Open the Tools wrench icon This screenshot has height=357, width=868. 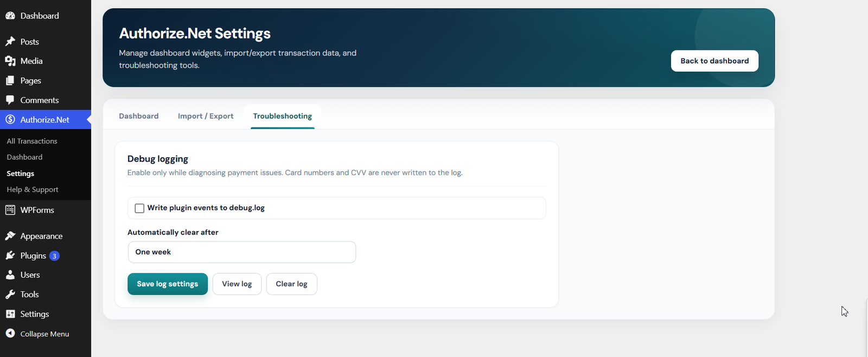(10, 295)
